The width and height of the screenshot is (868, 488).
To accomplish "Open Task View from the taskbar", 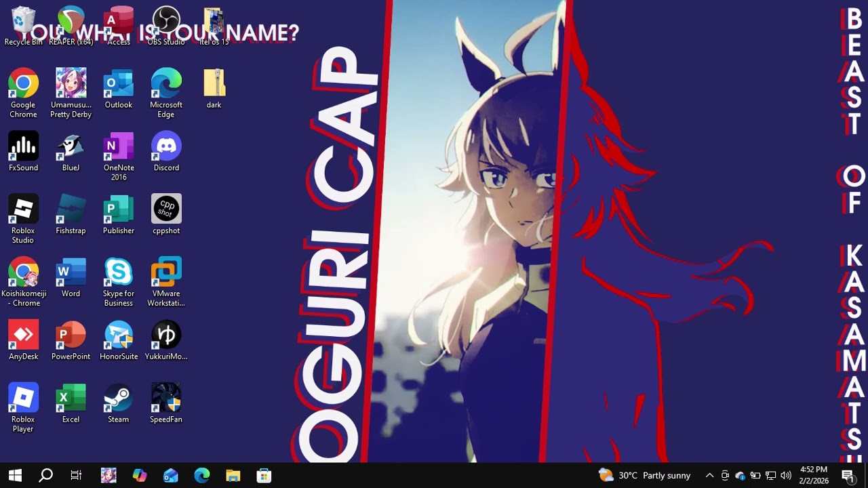I will coord(76,475).
